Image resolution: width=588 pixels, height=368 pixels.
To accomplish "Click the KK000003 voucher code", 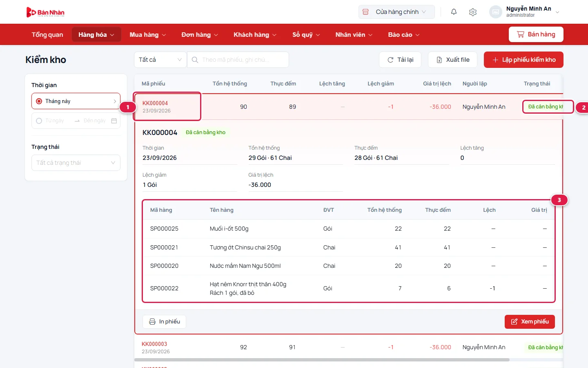I will (x=154, y=344).
